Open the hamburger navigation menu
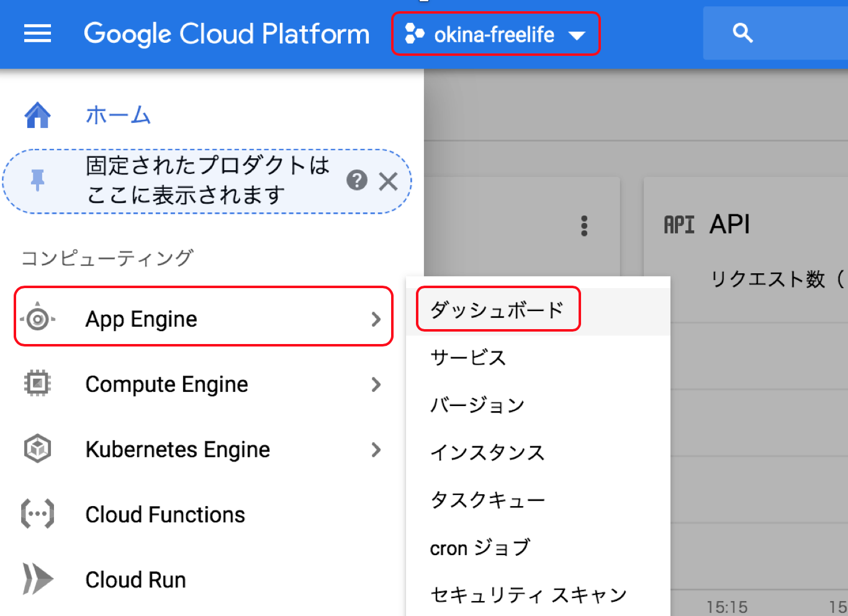The height and width of the screenshot is (616, 848). pyautogui.click(x=37, y=34)
